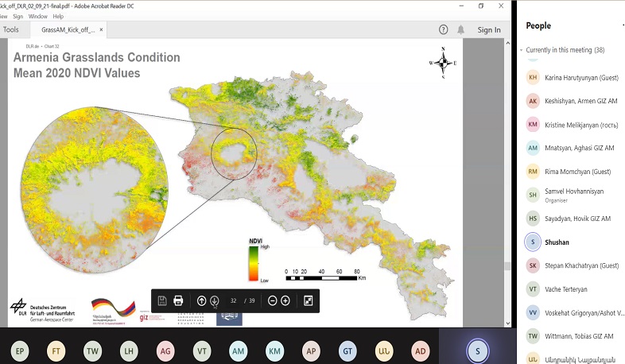Collapse the 'Currently in this meeting' list
This screenshot has width=625, height=364.
coord(522,50)
